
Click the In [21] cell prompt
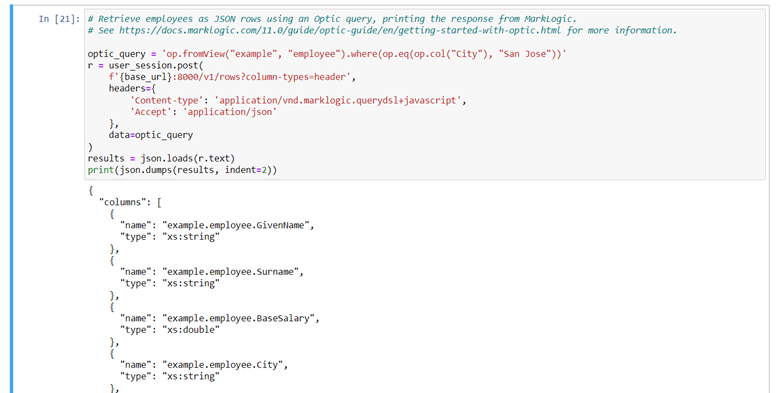click(59, 19)
